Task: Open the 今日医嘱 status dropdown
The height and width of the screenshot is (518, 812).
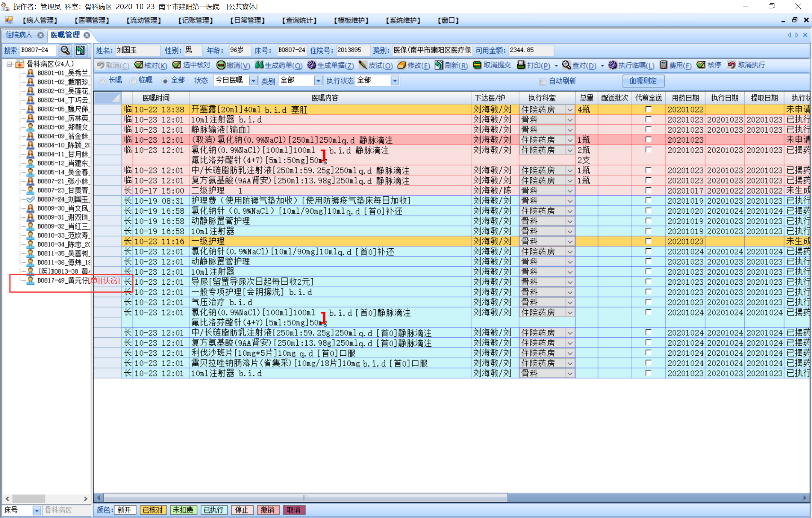Action: tap(253, 81)
